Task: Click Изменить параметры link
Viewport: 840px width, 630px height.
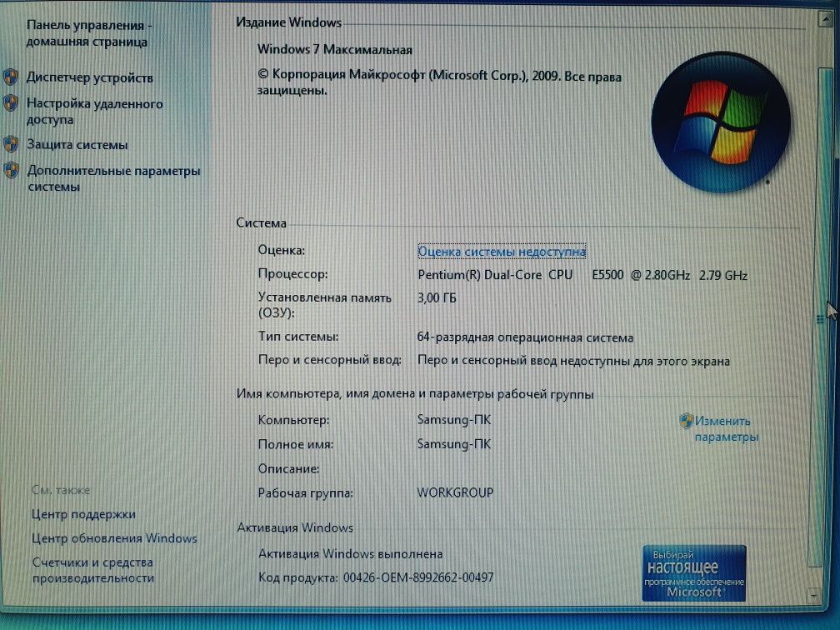Action: [x=726, y=428]
